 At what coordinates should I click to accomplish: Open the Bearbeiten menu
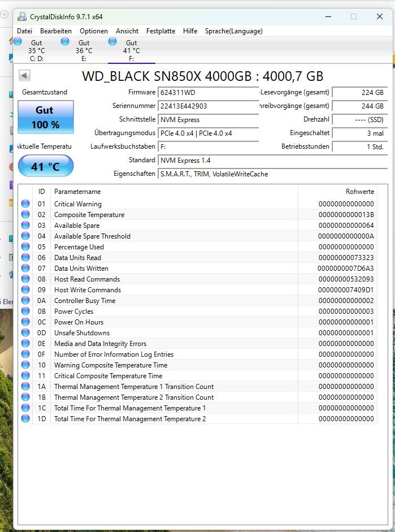pyautogui.click(x=56, y=31)
